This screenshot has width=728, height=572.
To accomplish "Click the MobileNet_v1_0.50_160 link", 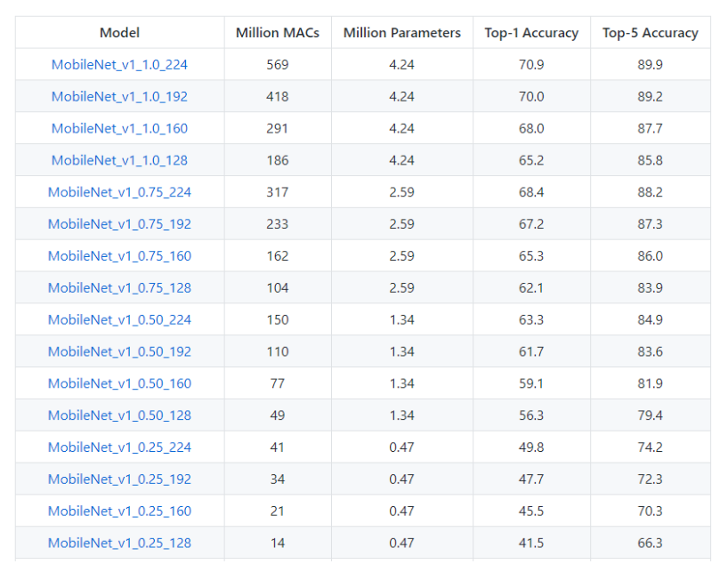I will 119,383.
